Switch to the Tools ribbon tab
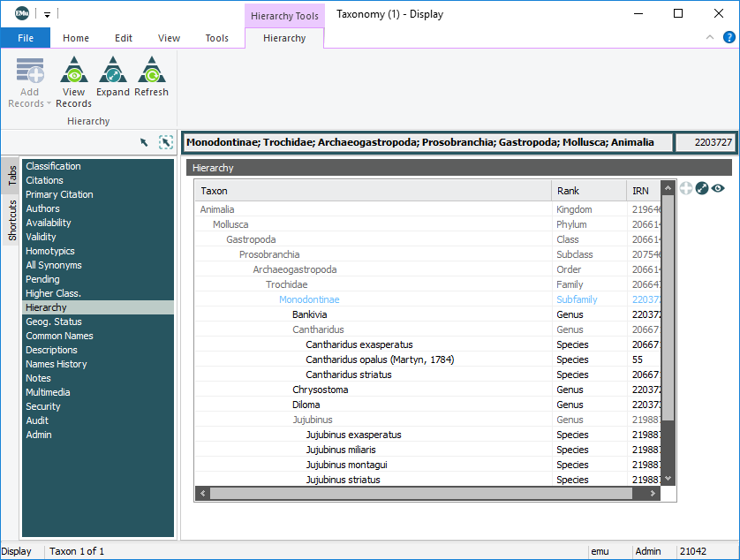 click(216, 38)
